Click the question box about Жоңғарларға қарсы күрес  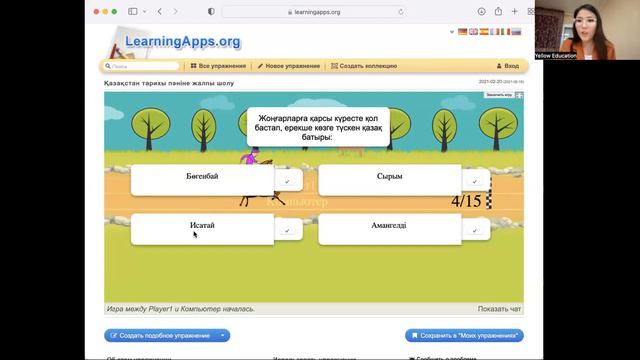click(x=318, y=127)
